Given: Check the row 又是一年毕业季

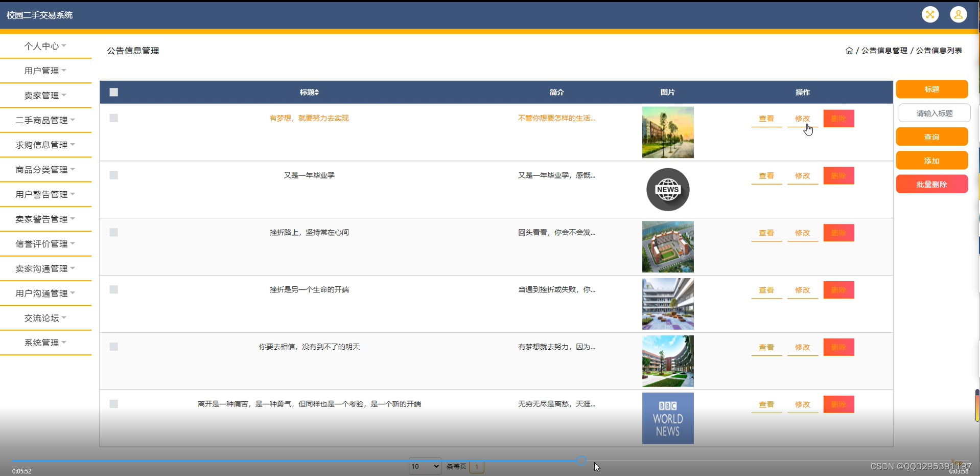Looking at the screenshot, I should [x=114, y=175].
